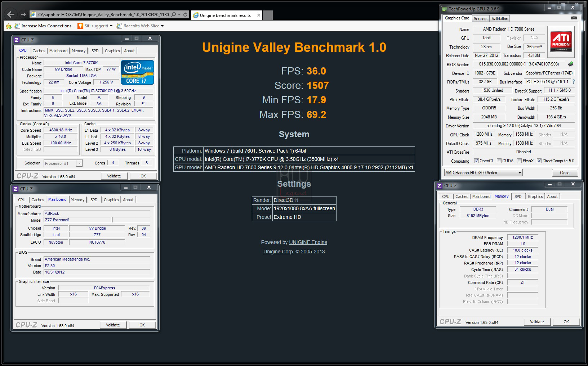Image resolution: width=588 pixels, height=366 pixels.
Task: Click the Direct3D11 render cell
Action: coord(304,200)
